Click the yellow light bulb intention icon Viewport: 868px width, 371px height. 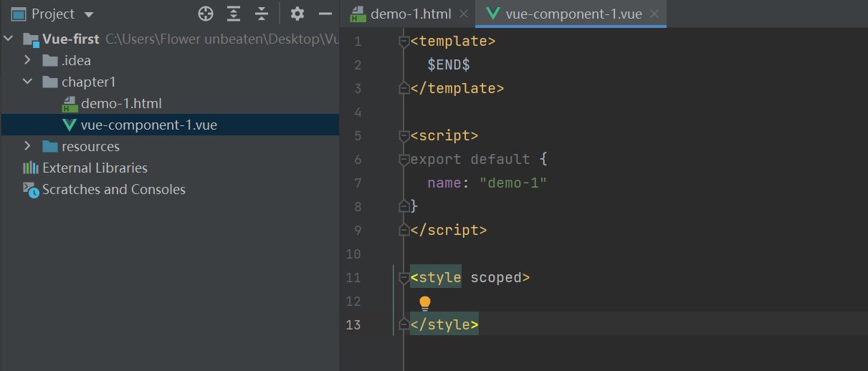click(425, 303)
